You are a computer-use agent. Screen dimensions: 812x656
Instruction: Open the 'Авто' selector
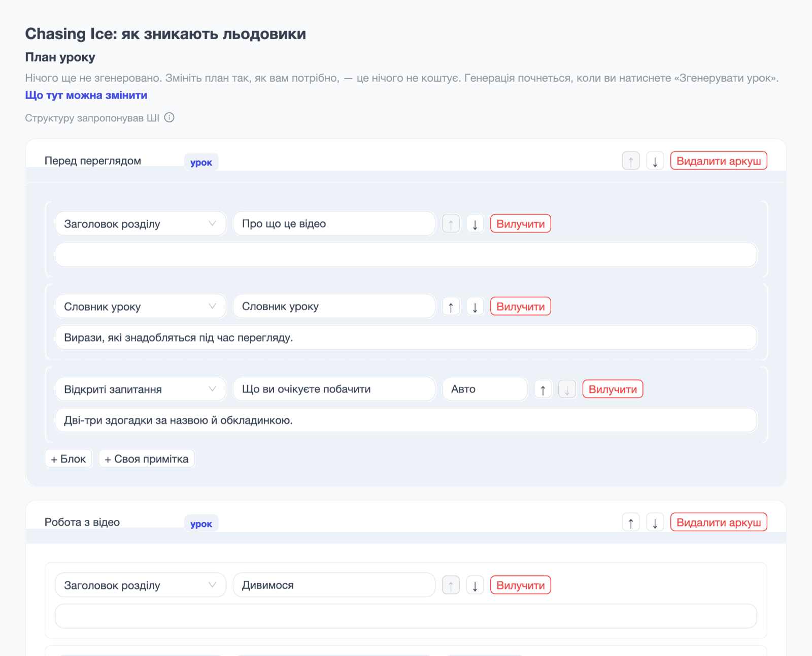point(485,389)
